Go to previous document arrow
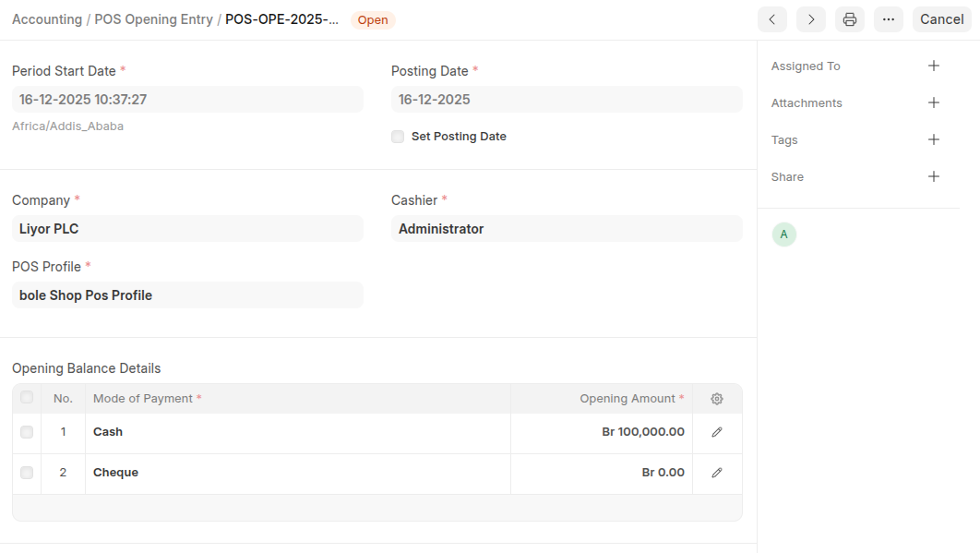 tap(772, 19)
